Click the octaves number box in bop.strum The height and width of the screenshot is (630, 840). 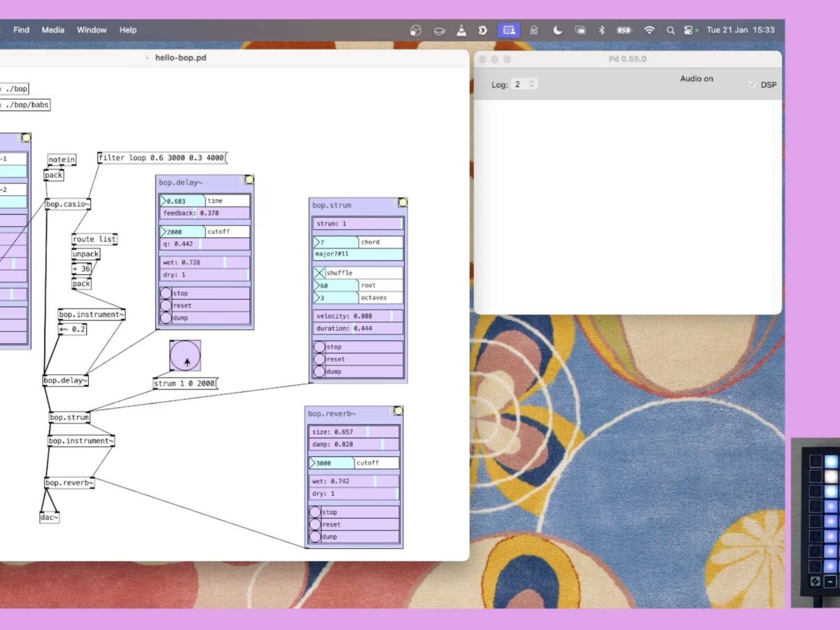coord(336,297)
